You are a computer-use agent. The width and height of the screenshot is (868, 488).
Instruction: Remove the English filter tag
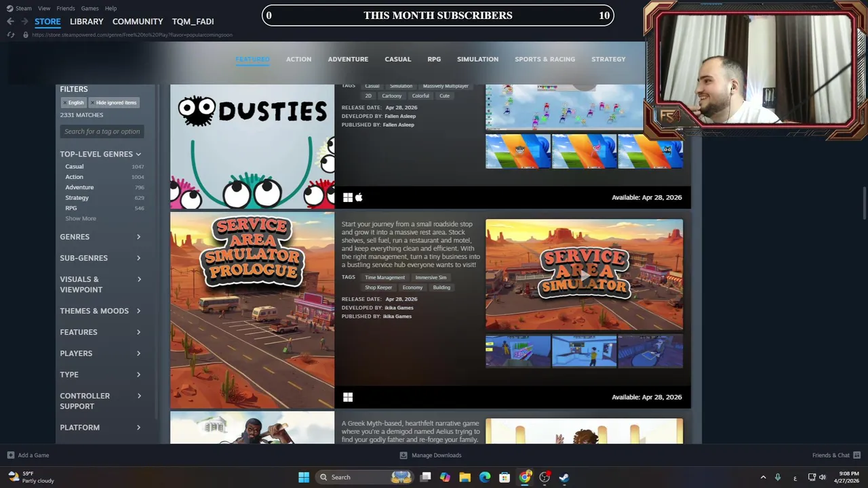click(74, 102)
